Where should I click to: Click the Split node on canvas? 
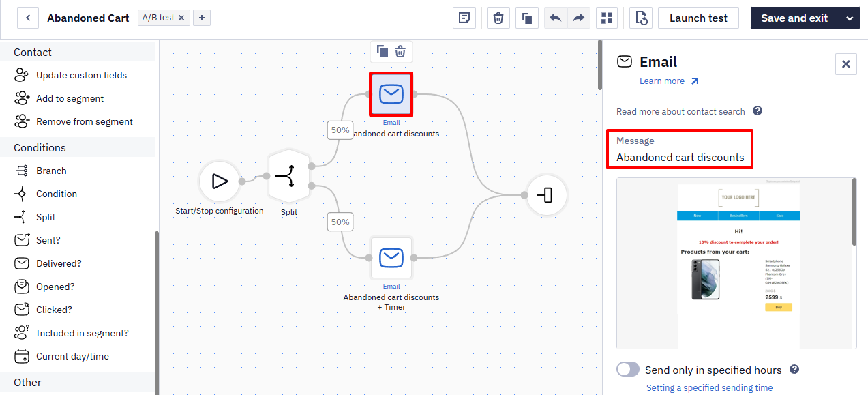[289, 176]
